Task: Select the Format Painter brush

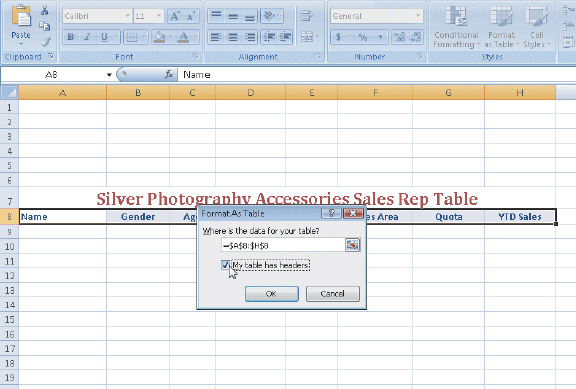Action: [x=45, y=42]
